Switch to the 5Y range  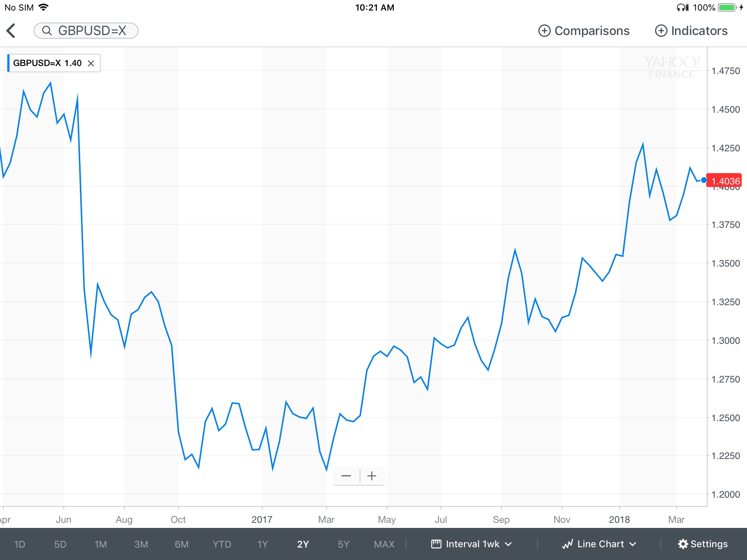344,544
